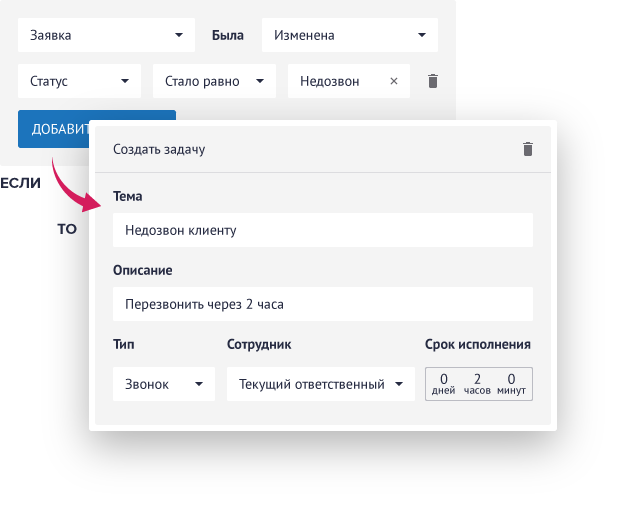Expand the Текущий ответственный employee dropdown
This screenshot has height=506, width=617.
320,384
